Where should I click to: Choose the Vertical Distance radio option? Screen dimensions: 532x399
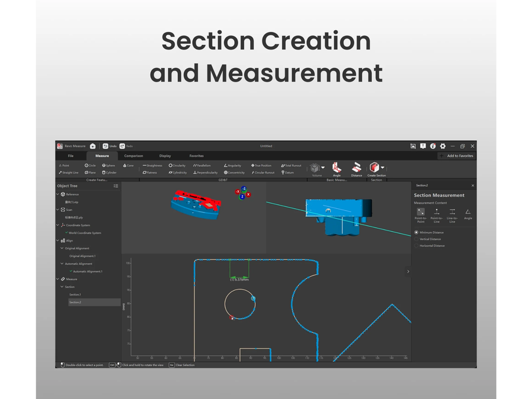(416, 239)
